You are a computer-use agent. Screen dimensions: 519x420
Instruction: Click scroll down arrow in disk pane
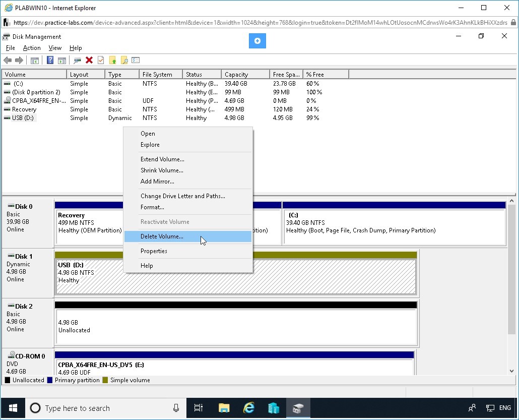[x=512, y=371]
